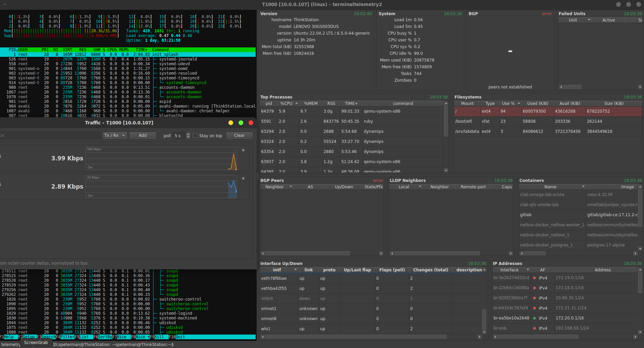This screenshot has height=348, width=644.
Task: Open Unit column dropdown in Failed Units
Action: pyautogui.click(x=589, y=20)
